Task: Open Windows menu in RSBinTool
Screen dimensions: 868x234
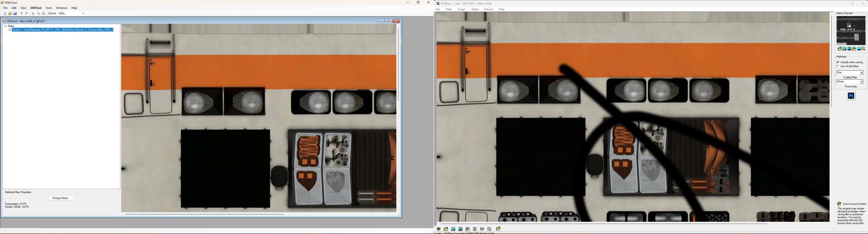Action: (x=61, y=8)
